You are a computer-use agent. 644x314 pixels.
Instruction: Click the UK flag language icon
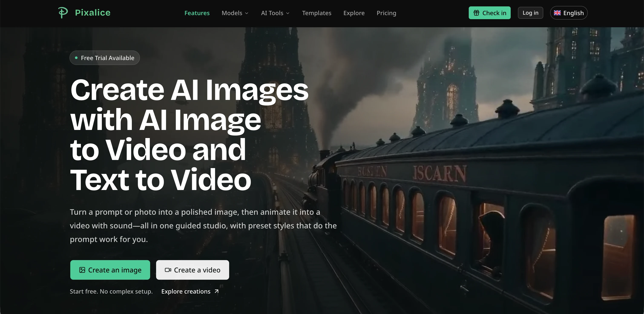[x=557, y=13]
